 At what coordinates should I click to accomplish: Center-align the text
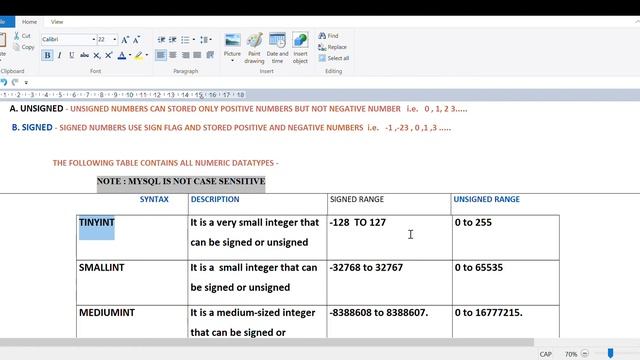[173, 55]
